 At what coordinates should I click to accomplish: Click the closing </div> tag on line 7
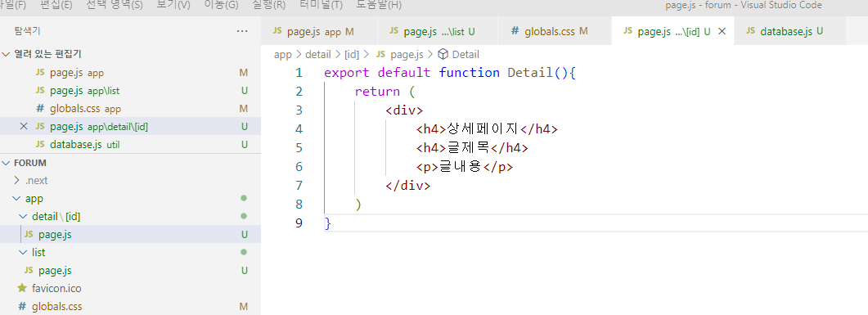(x=408, y=186)
